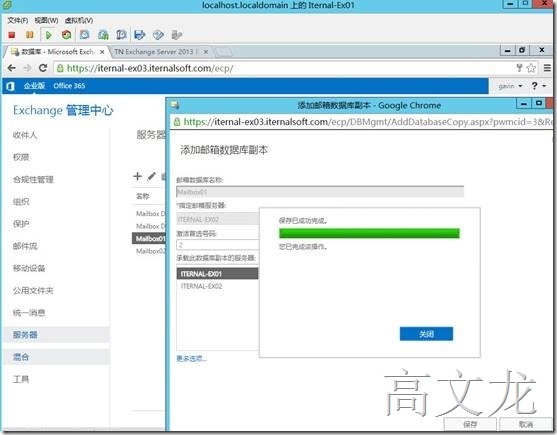
Task: Select the highlighted Mailbox01 database row
Action: [x=149, y=238]
